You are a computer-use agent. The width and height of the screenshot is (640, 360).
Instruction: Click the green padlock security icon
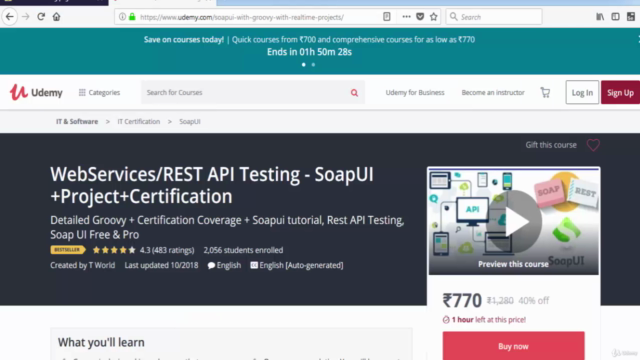132,17
